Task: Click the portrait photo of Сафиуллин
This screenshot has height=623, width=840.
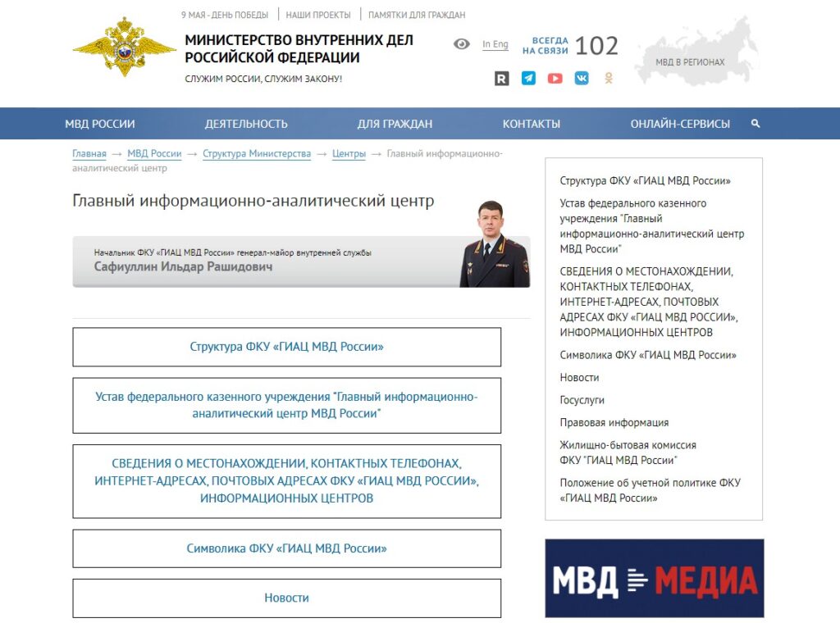Action: click(493, 246)
